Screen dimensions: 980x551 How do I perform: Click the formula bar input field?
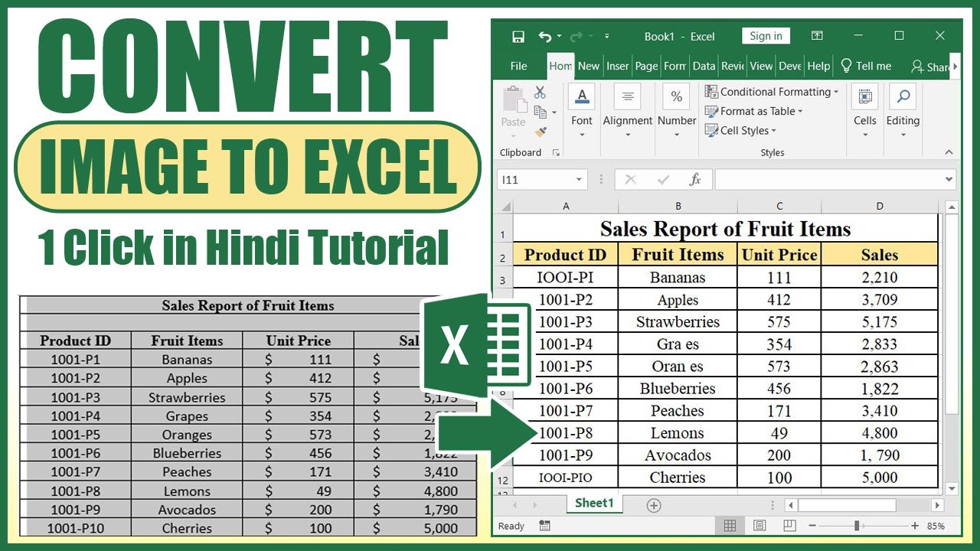point(829,180)
